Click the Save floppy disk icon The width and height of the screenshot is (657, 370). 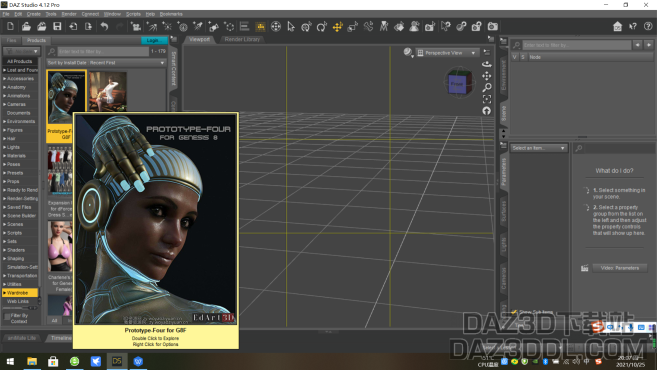click(x=57, y=26)
